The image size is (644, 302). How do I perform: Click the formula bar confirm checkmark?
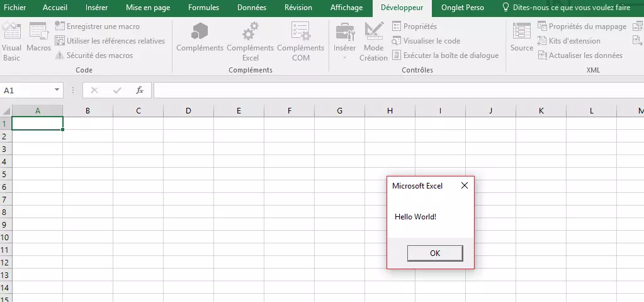point(118,90)
